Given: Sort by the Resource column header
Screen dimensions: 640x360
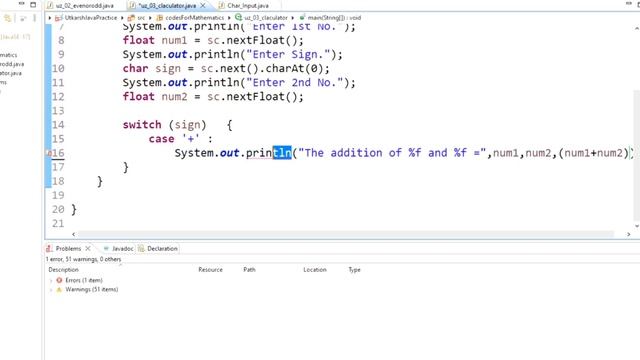Looking at the screenshot, I should pos(210,269).
